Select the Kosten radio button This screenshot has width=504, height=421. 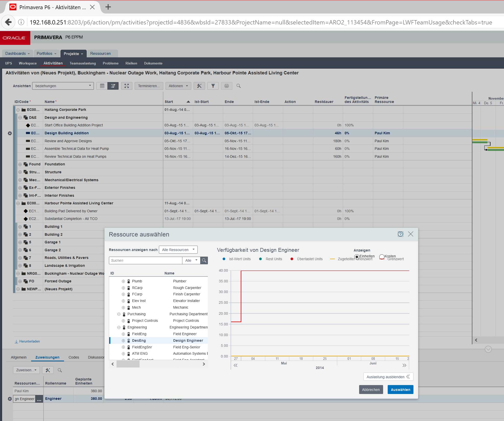tap(382, 257)
